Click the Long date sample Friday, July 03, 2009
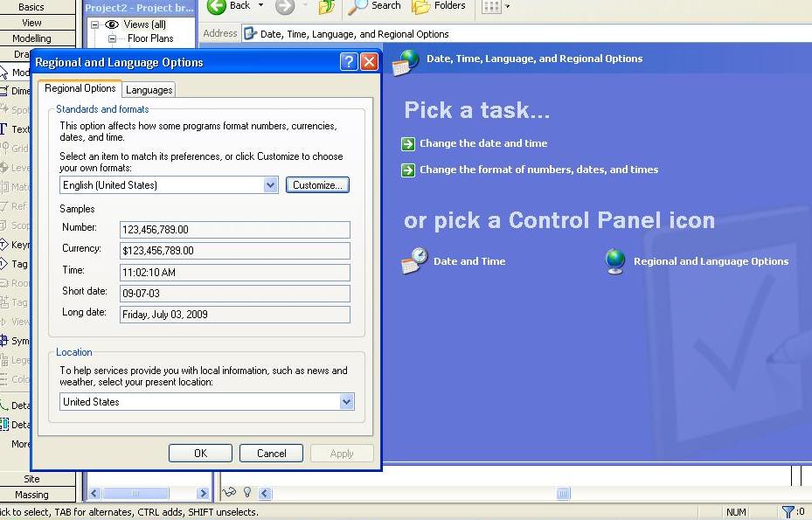This screenshot has width=812, height=520. coord(234,315)
